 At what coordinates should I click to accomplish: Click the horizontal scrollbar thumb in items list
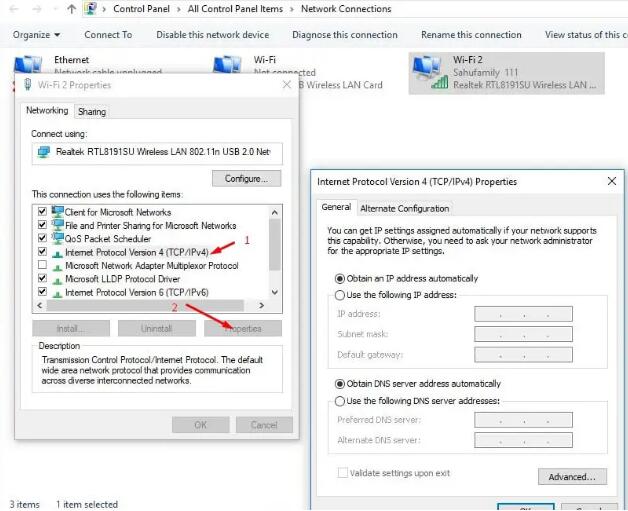tap(145, 306)
